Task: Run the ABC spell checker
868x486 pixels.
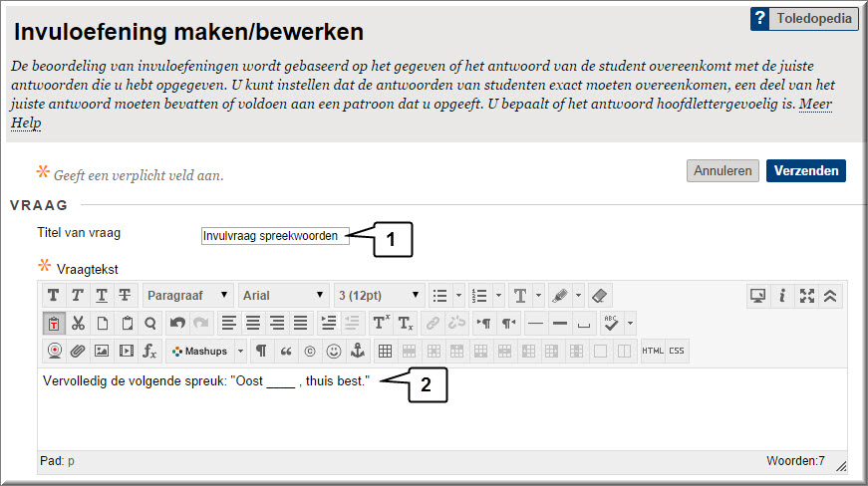Action: pyautogui.click(x=611, y=323)
